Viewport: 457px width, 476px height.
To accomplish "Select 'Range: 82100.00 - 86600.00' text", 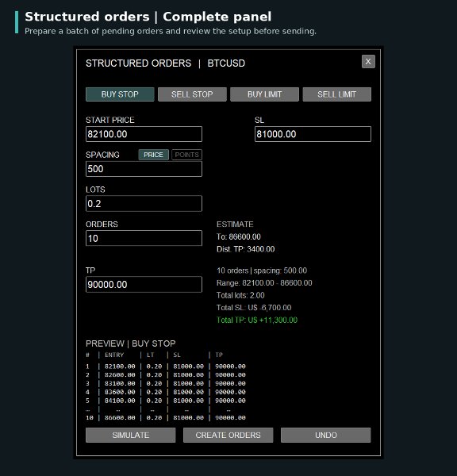I will point(264,283).
